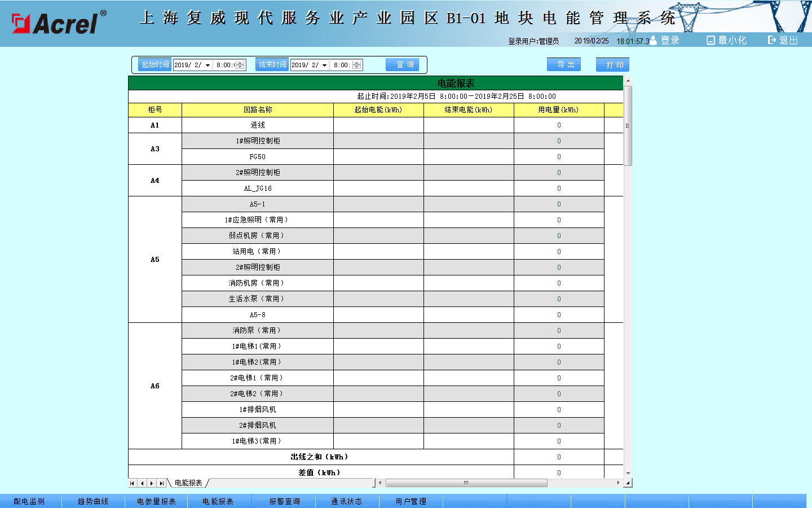Screen dimensions: 812x508
Task: Click the 结束时间 label button
Action: (272, 64)
